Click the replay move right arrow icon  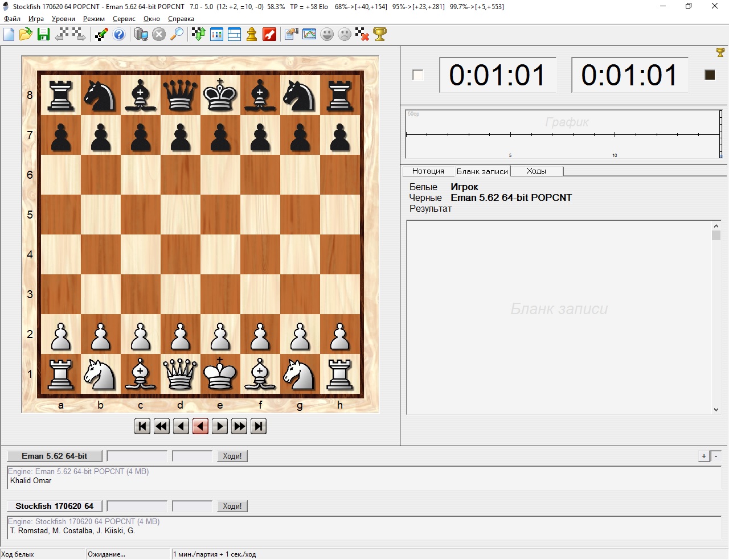click(79, 35)
